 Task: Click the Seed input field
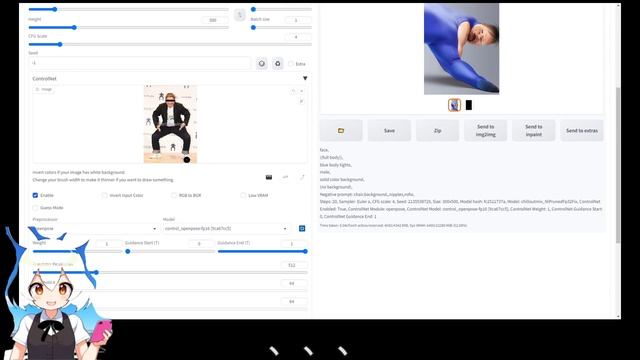pyautogui.click(x=141, y=63)
